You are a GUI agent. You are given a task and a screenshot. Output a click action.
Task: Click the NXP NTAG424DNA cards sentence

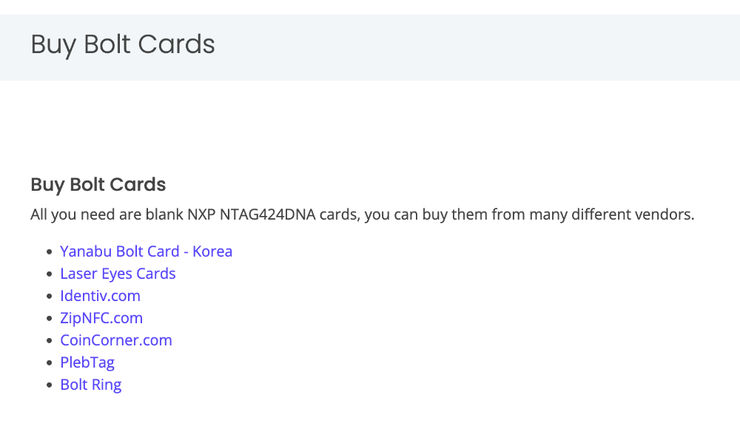(x=362, y=214)
